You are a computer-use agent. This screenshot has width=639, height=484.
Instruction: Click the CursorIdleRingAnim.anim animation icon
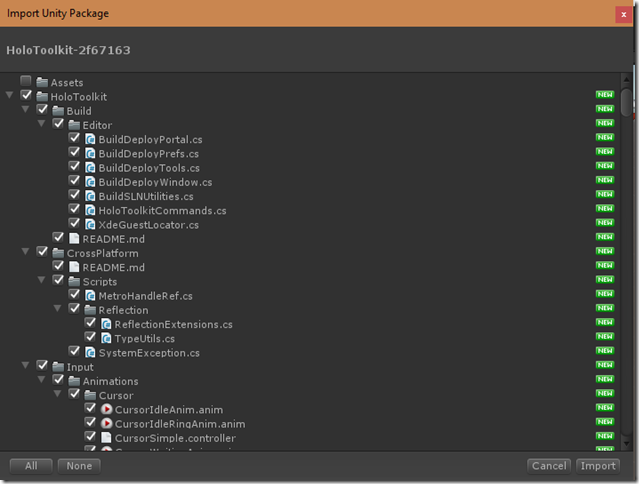(x=106, y=424)
